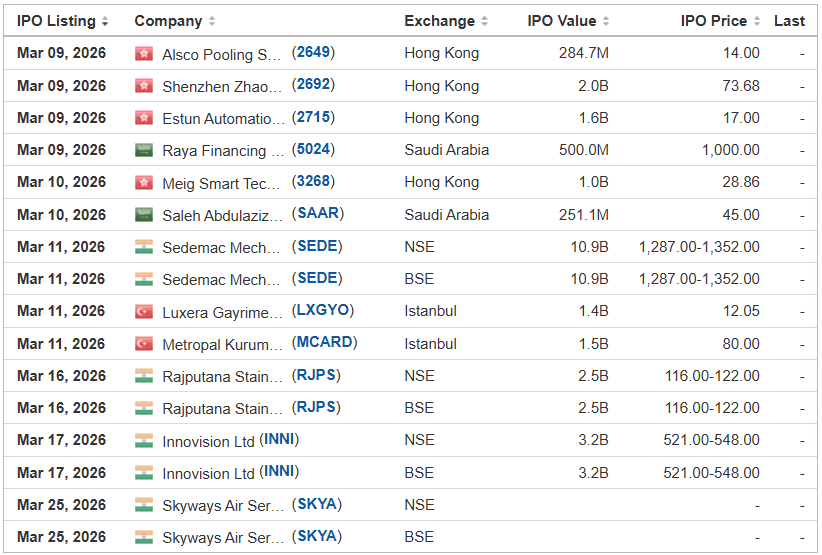Select IPO price 1,000.00 cell
The image size is (822, 555).
tap(731, 150)
